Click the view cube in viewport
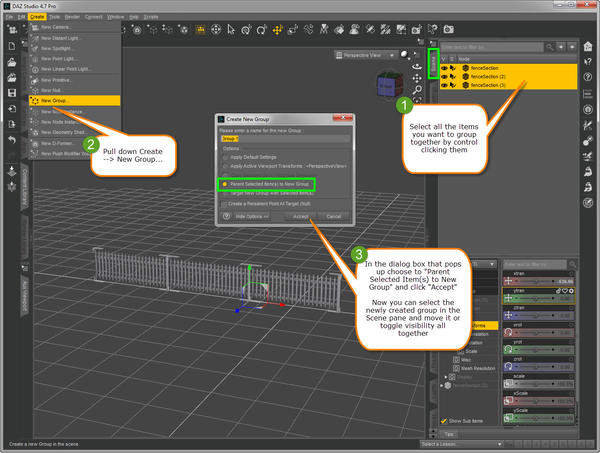This screenshot has width=600, height=453. coord(390,85)
